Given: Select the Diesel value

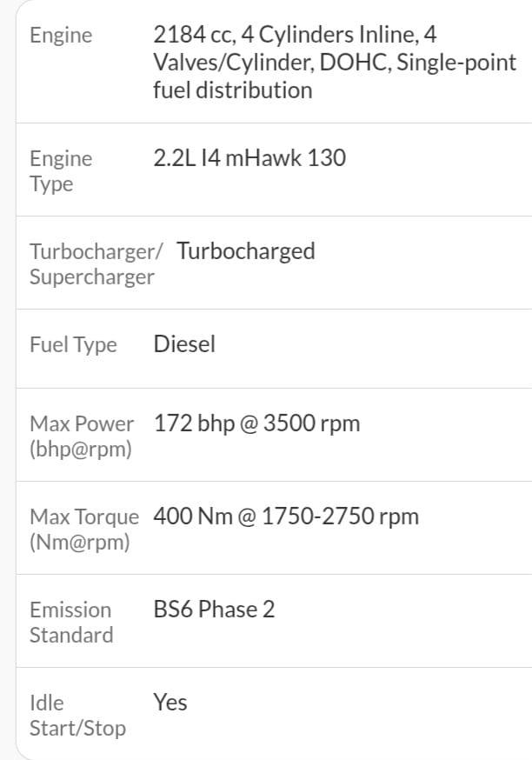Looking at the screenshot, I should 184,344.
